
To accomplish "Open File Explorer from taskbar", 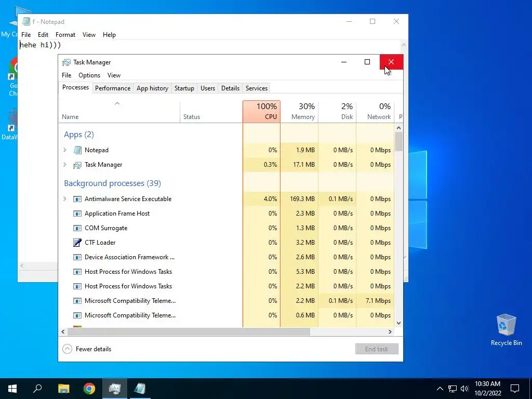I will 63,389.
